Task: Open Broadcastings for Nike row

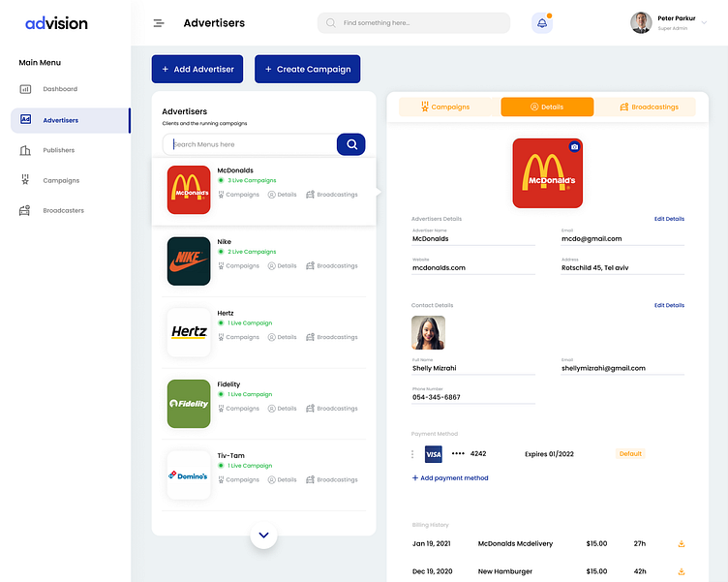Action: 332,265
